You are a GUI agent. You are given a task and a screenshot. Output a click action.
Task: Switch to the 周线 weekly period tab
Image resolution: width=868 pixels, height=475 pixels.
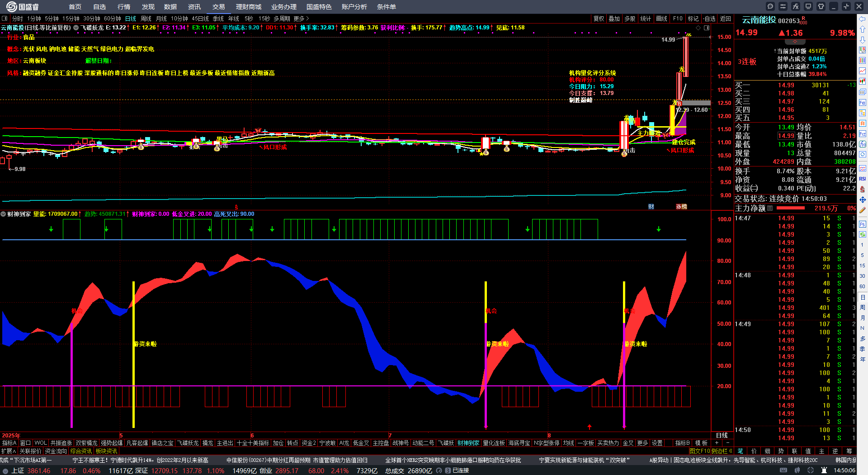tap(146, 19)
